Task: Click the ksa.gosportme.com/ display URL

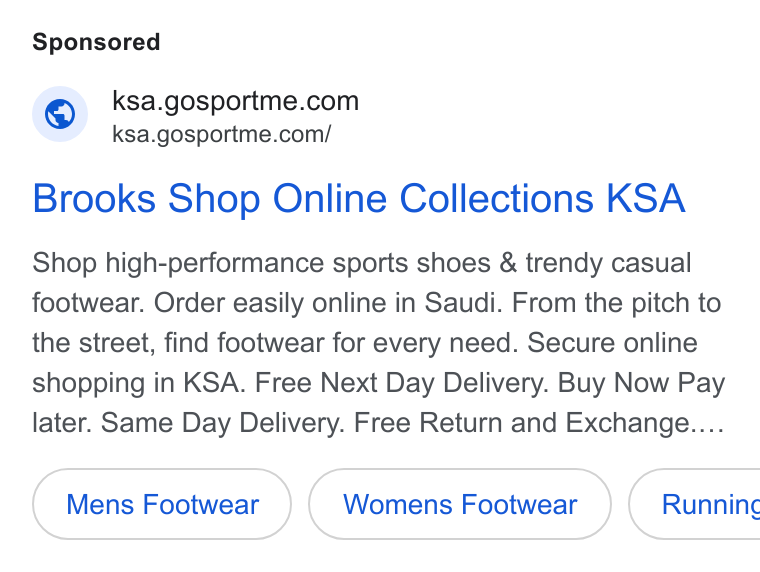Action: click(x=222, y=134)
